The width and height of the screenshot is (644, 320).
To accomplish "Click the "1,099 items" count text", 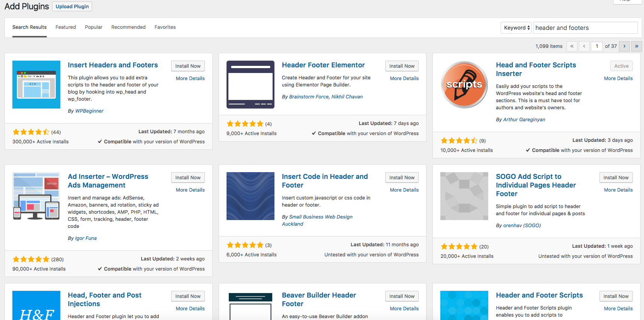I will coord(549,46).
